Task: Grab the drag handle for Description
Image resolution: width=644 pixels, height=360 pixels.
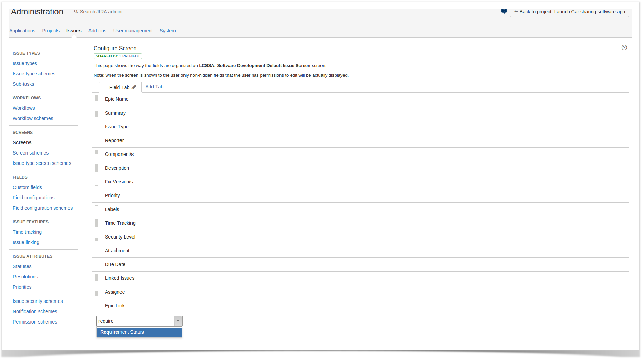Action: (x=97, y=168)
